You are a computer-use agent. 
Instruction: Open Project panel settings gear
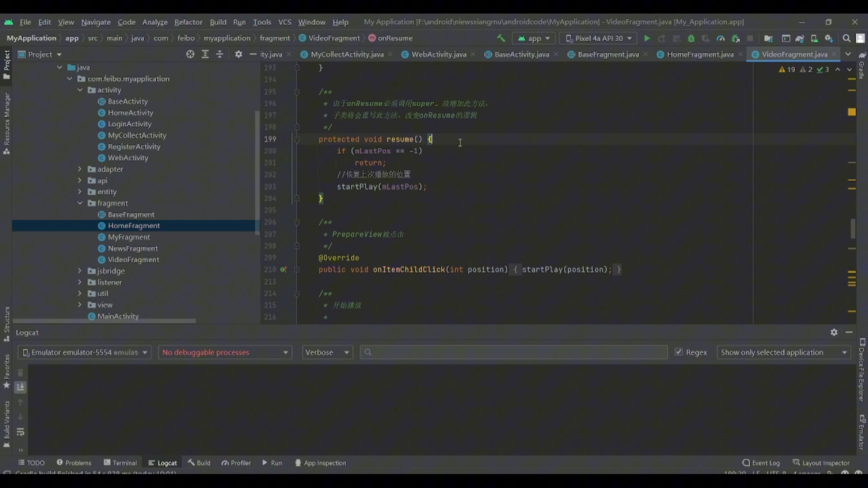(x=239, y=54)
